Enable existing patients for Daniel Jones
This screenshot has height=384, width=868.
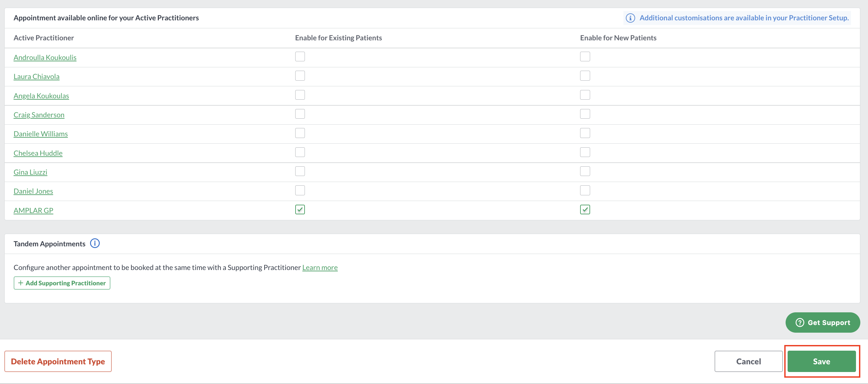tap(300, 191)
